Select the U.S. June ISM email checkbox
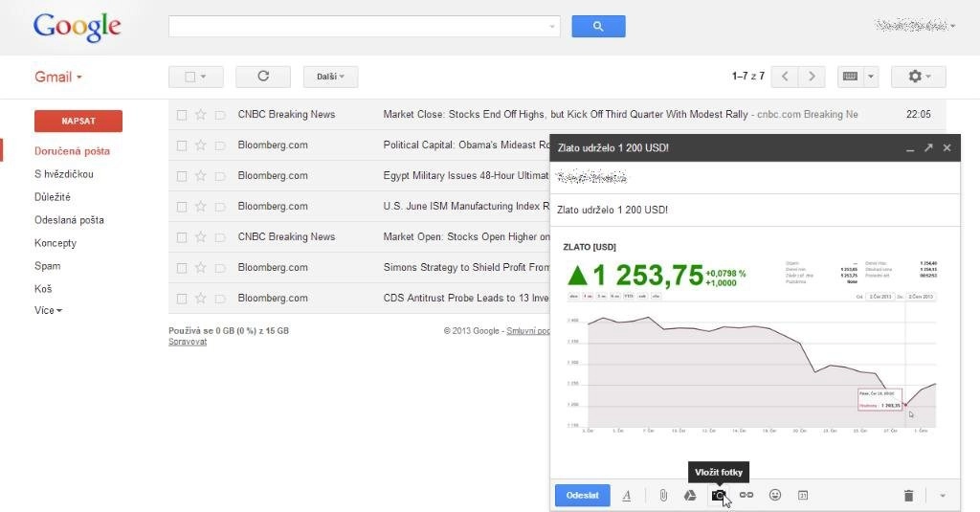Image resolution: width=980 pixels, height=512 pixels. coord(181,207)
